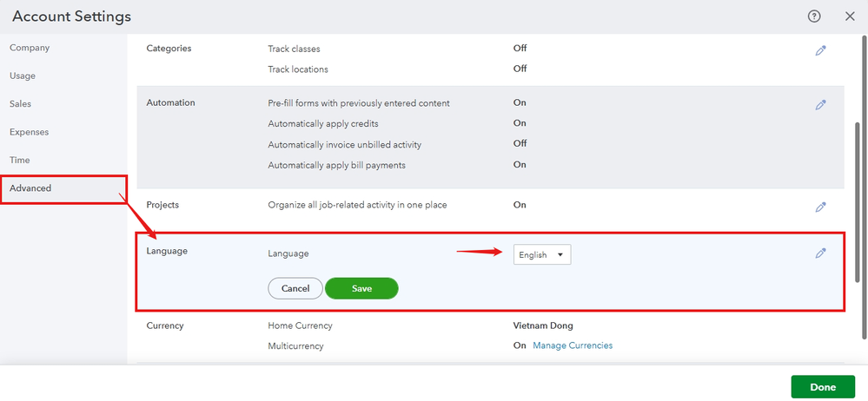Select the Advanced settings tab

[30, 188]
